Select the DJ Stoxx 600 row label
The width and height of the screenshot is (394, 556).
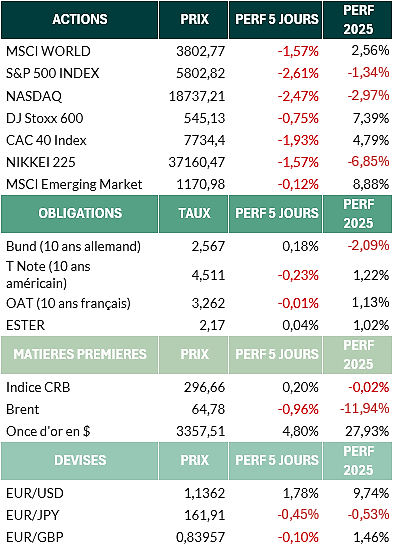pyautogui.click(x=45, y=118)
